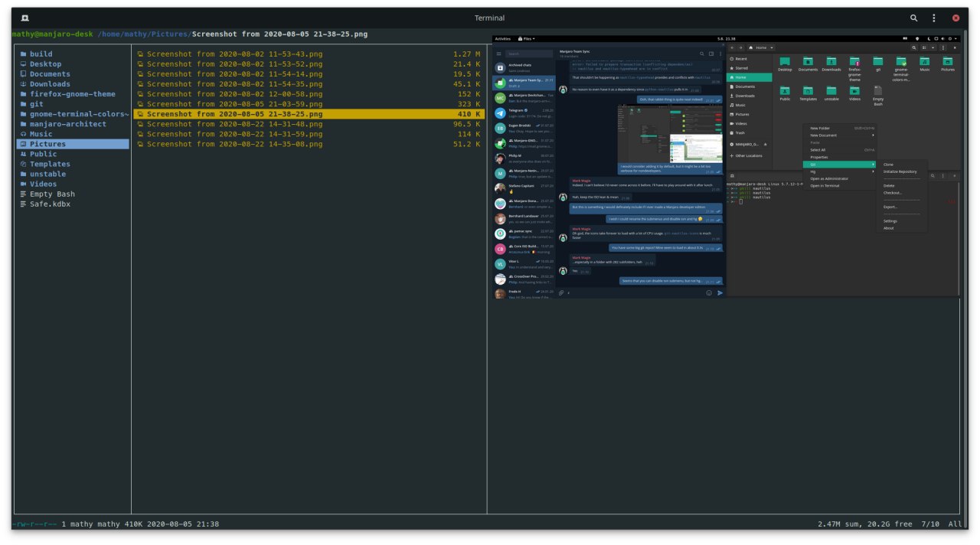Toggle the list view button in Nautilus toolbar
This screenshot has height=545, width=980.
tap(924, 47)
